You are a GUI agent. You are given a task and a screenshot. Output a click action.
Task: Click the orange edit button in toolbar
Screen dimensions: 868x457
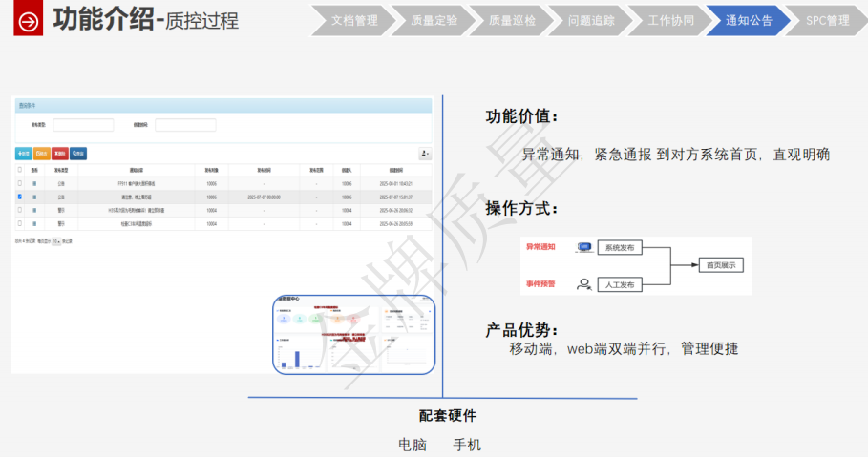42,153
